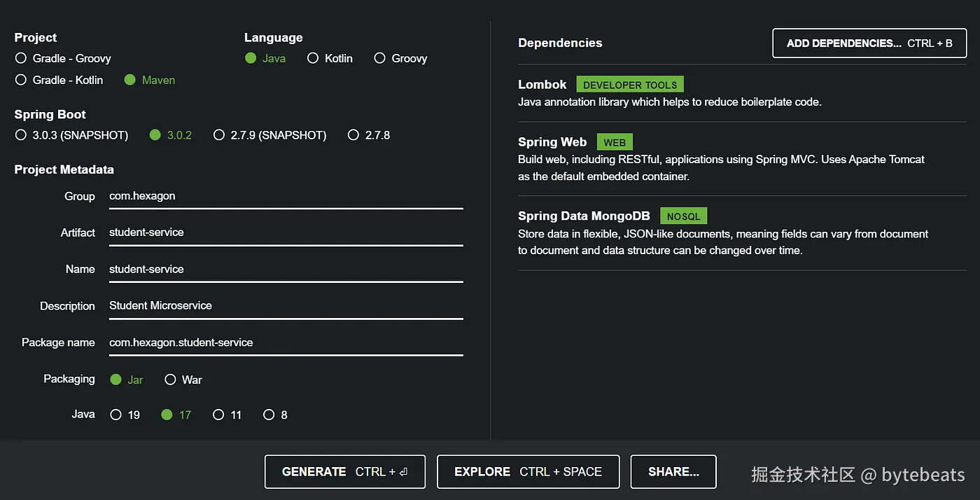Select Gradle - Groovy project type
Screen dimensions: 980x500
[21, 58]
